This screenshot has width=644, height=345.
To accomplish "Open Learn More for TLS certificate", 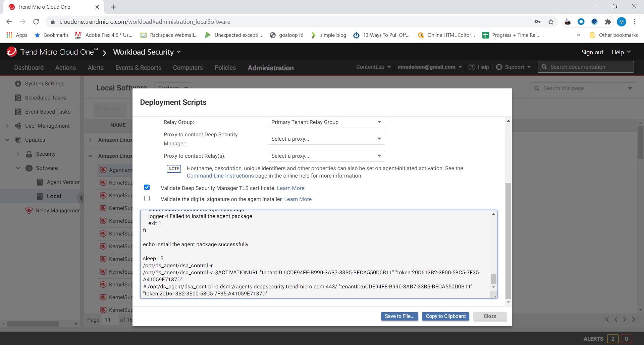I will 291,188.
